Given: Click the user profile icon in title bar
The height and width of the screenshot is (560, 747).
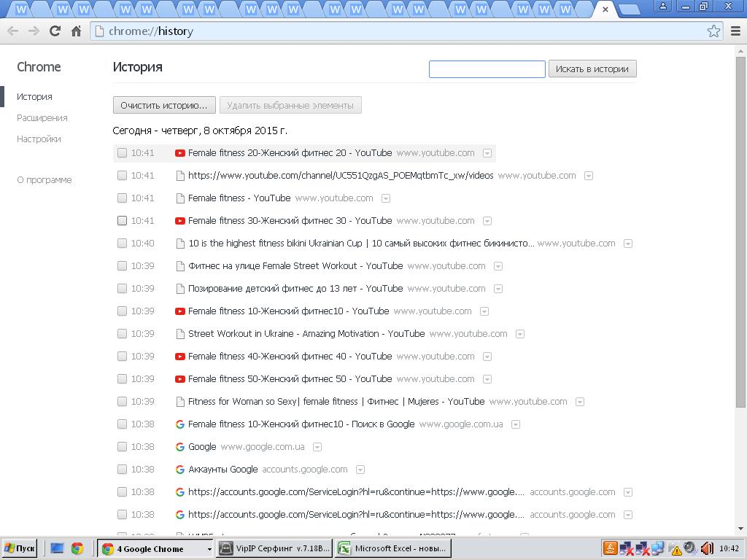Looking at the screenshot, I should (x=662, y=6).
